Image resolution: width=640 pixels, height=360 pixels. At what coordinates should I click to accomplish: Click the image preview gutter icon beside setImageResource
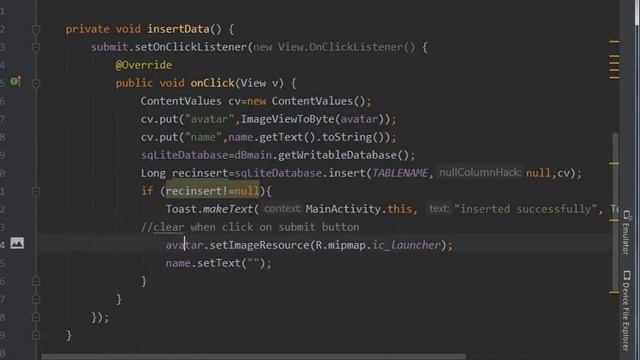17,243
